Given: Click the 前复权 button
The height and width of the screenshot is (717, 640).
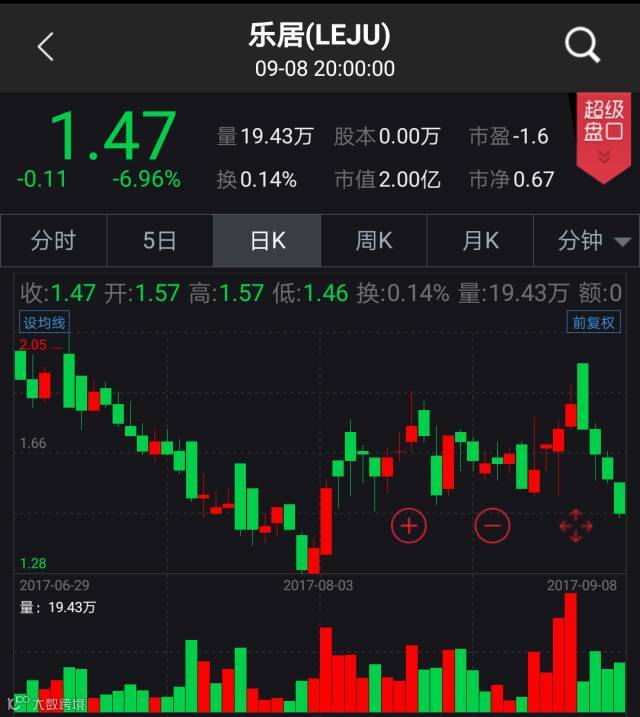Looking at the screenshot, I should [x=593, y=322].
